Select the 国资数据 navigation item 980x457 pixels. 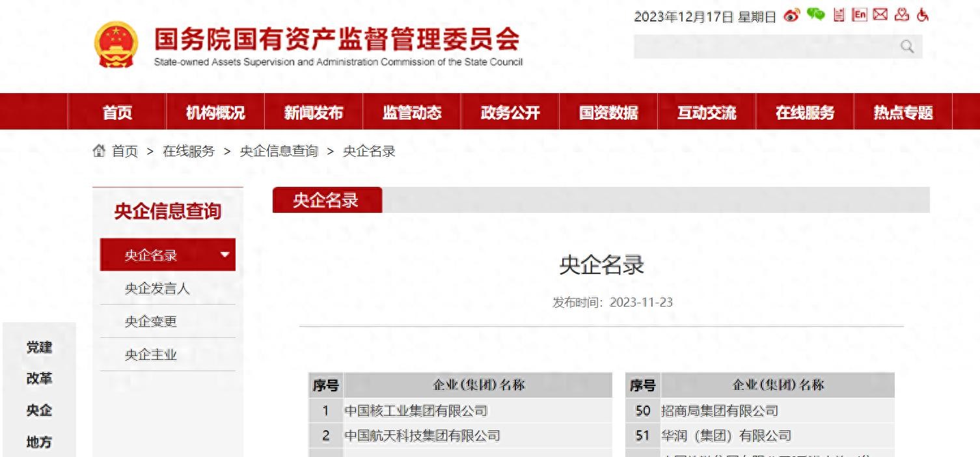pyautogui.click(x=608, y=113)
